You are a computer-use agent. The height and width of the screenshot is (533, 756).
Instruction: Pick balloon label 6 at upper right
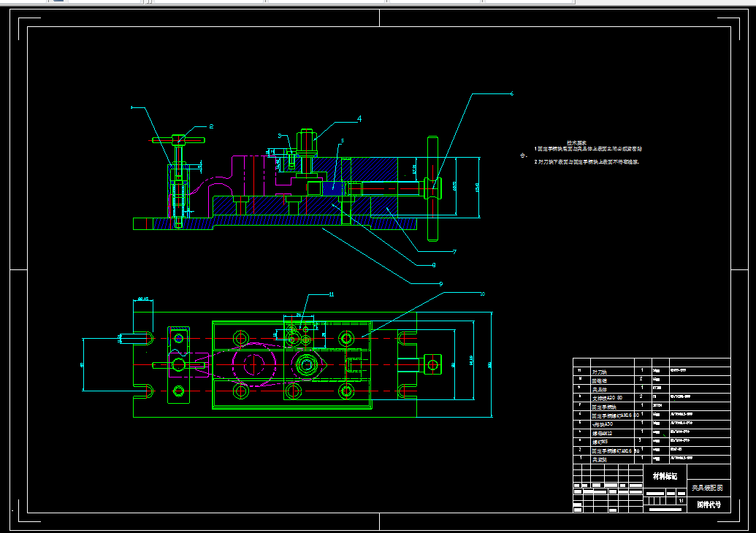(x=511, y=93)
